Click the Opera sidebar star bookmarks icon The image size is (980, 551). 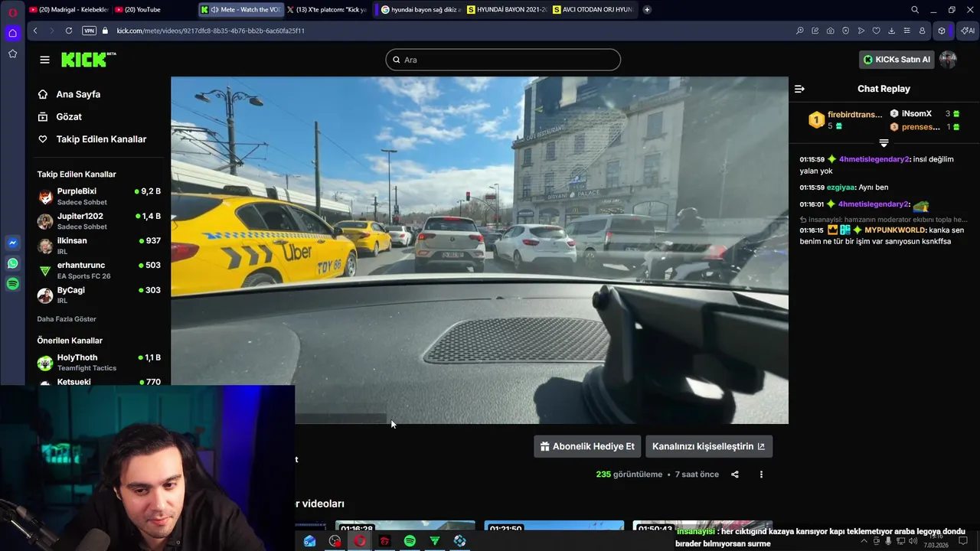coord(12,54)
